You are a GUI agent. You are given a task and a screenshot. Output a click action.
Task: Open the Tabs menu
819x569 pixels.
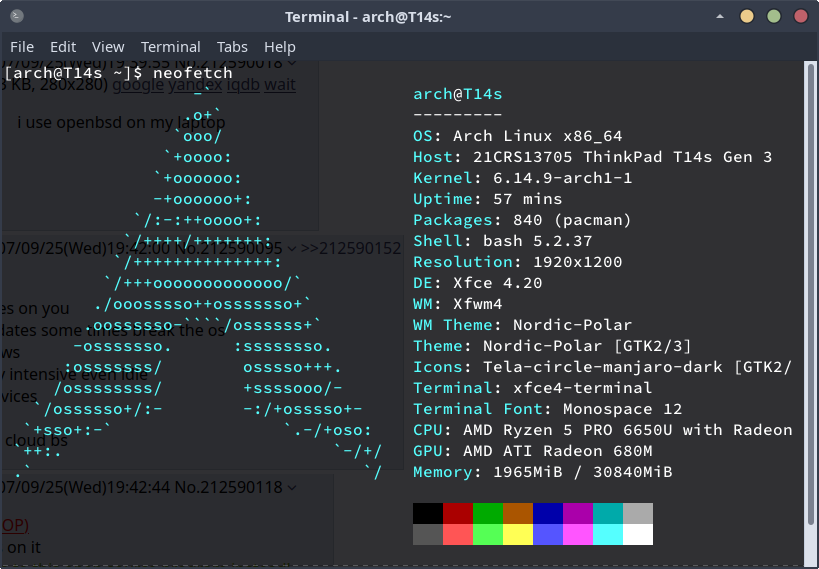click(232, 47)
